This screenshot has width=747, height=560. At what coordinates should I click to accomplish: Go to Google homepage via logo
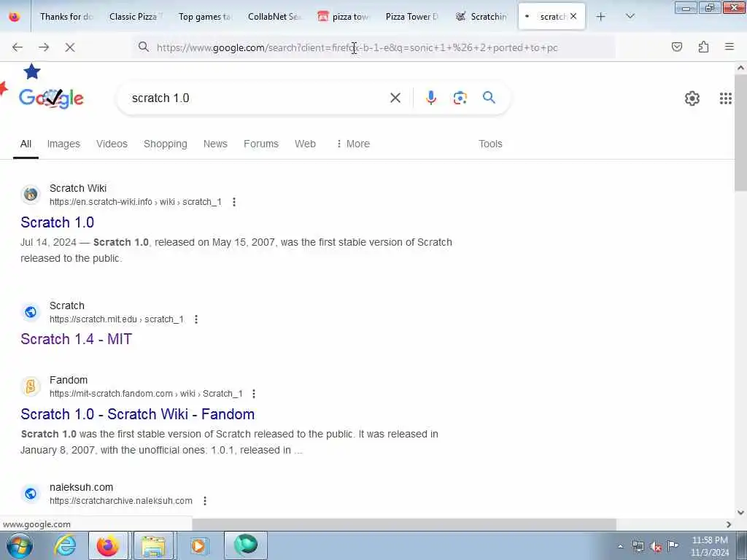coord(51,98)
